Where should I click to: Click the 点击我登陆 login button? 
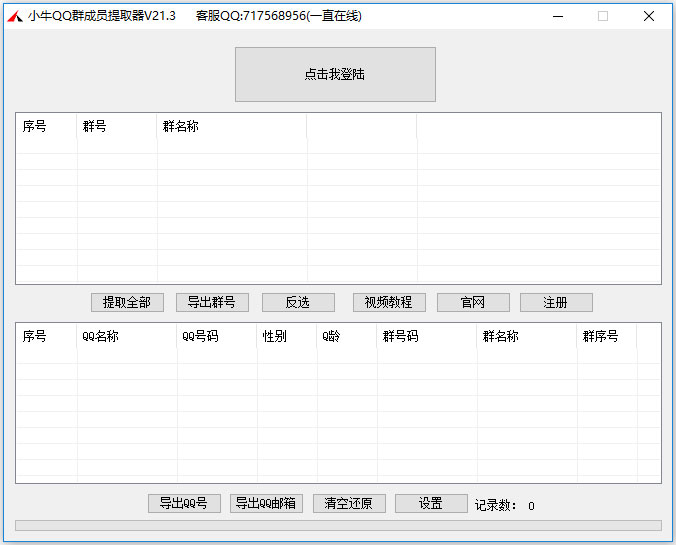(x=335, y=75)
